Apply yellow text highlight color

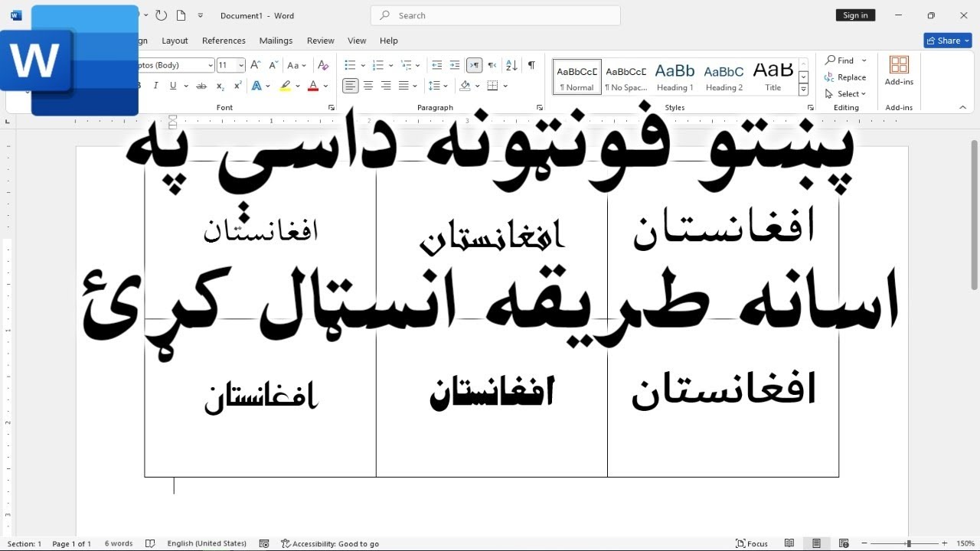coord(286,86)
